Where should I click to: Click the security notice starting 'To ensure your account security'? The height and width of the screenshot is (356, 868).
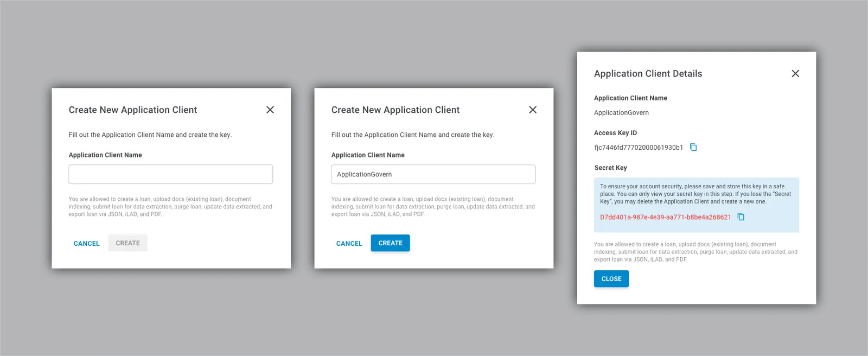[x=695, y=194]
